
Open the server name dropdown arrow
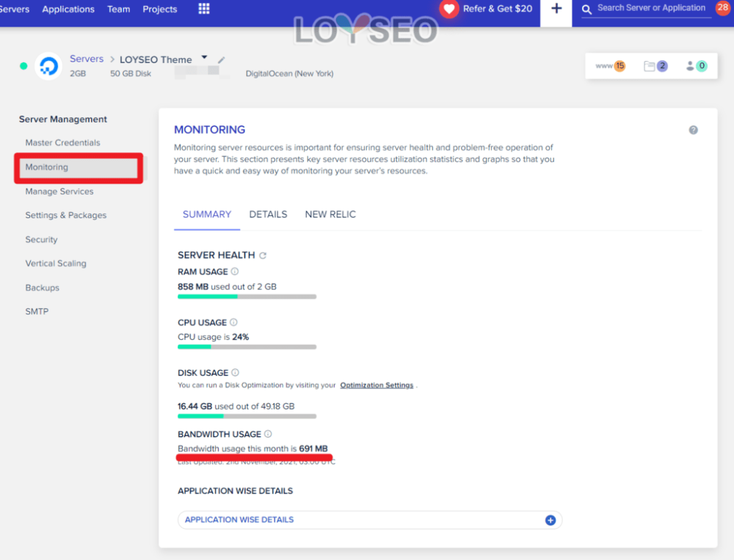click(x=204, y=57)
